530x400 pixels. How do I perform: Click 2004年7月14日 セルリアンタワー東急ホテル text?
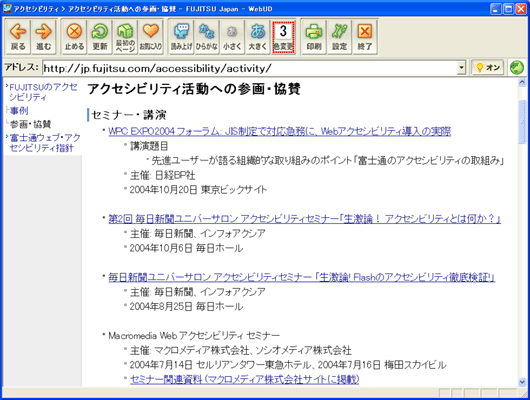click(288, 365)
